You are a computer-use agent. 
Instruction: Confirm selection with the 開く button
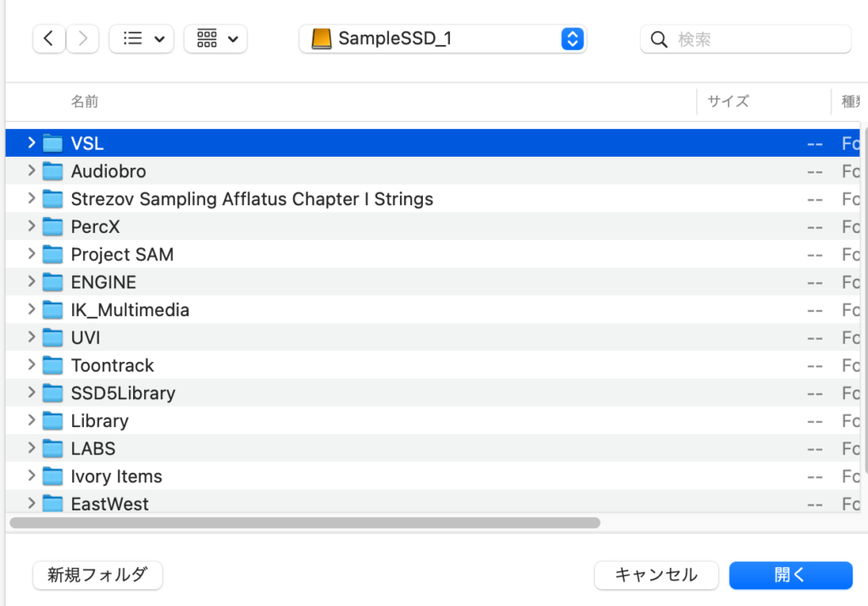pyautogui.click(x=791, y=575)
